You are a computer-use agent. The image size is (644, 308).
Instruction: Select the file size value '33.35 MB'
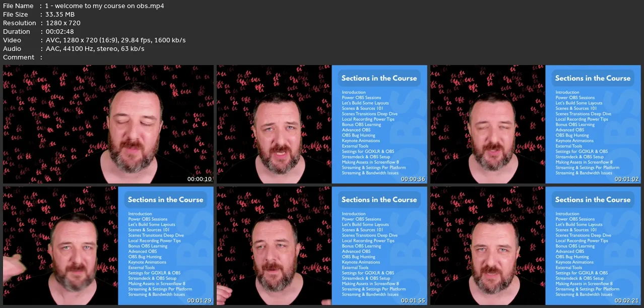[x=59, y=15]
